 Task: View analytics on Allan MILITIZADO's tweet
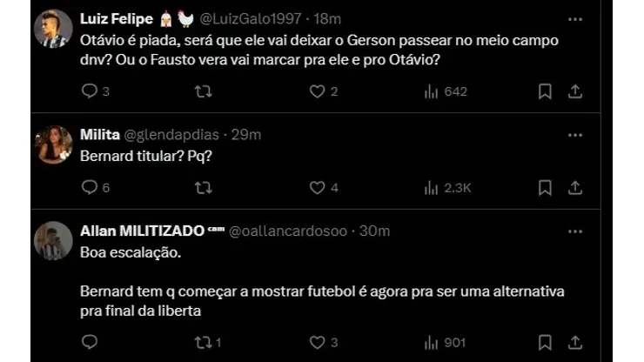(432, 343)
